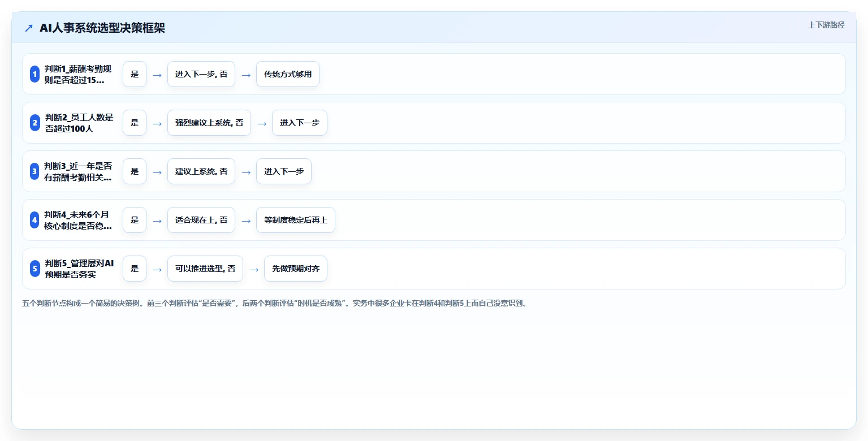Select the number 2 step badge

point(34,123)
